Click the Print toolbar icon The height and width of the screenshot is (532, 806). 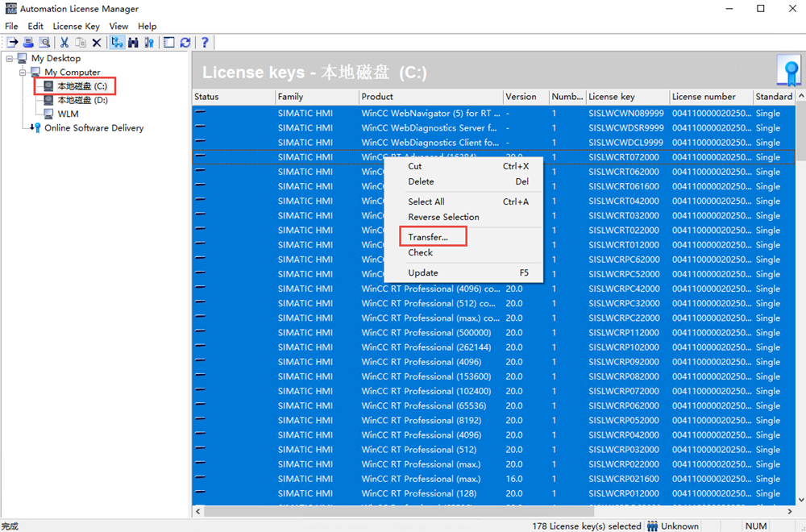pos(28,43)
